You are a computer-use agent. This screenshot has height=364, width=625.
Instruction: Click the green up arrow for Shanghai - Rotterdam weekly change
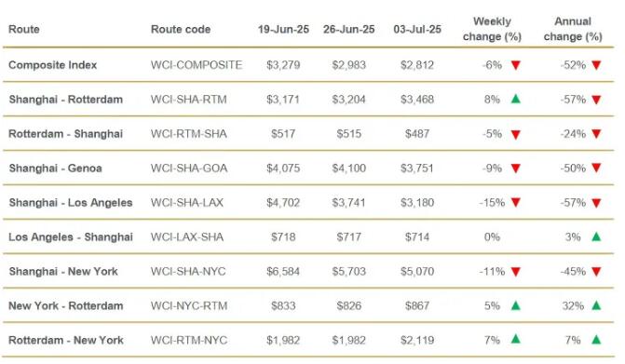(x=516, y=99)
